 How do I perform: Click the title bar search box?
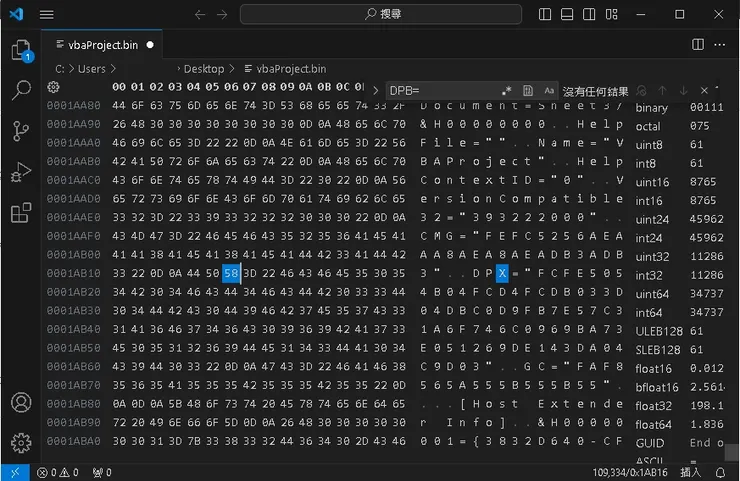click(381, 14)
